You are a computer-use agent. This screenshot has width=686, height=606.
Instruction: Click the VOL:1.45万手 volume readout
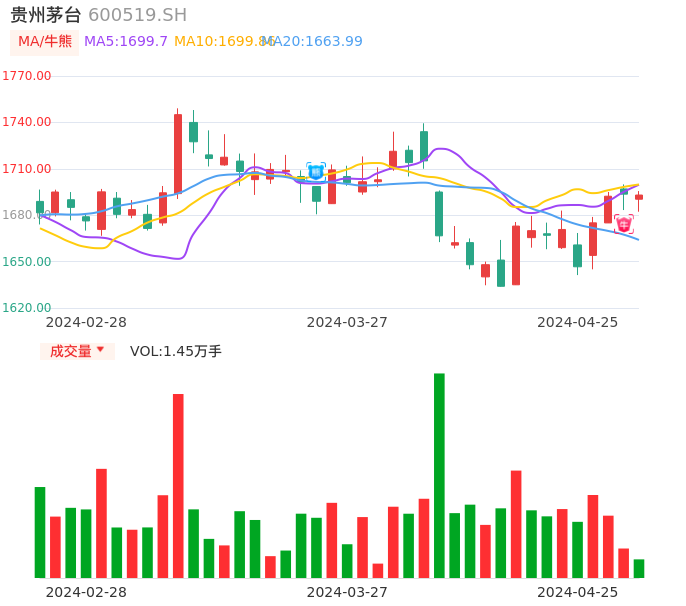tap(176, 351)
